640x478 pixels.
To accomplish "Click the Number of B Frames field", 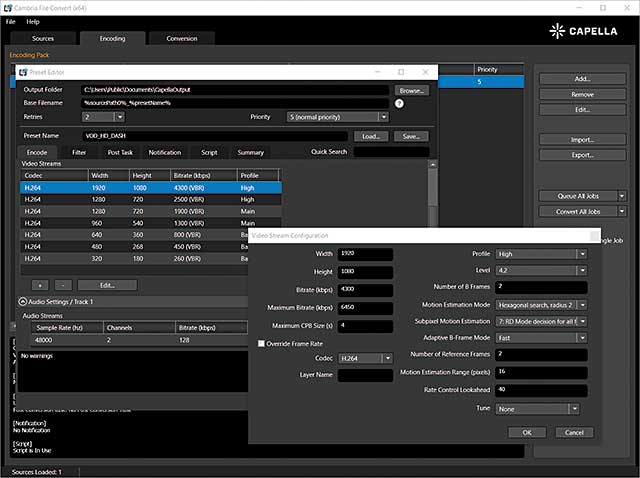I will 541,287.
